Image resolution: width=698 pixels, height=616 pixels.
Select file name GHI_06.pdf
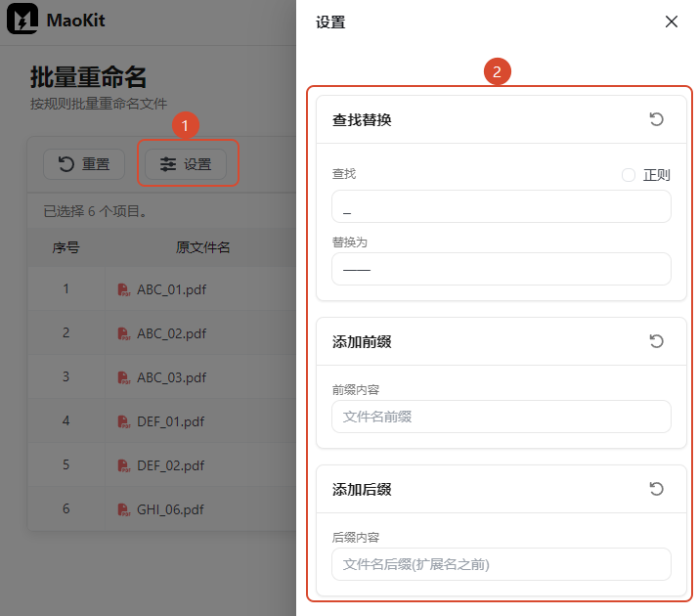[x=170, y=509]
